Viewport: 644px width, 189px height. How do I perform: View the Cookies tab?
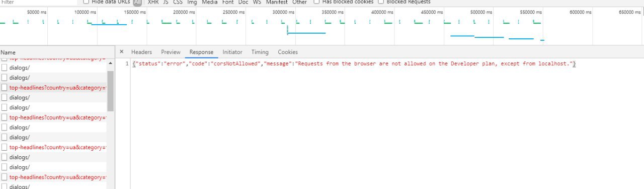[x=288, y=52]
